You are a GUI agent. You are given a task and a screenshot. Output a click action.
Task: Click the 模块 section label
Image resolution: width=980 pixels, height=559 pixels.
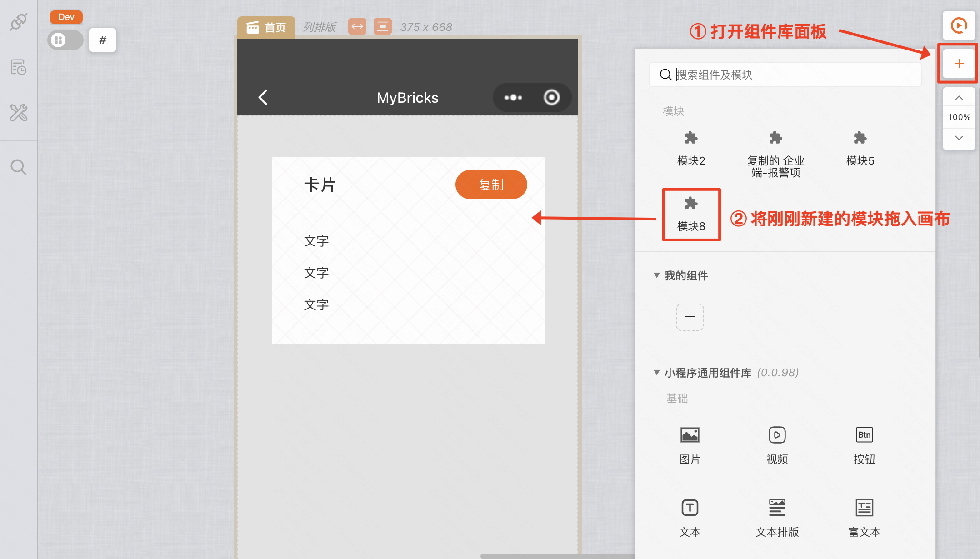point(674,111)
